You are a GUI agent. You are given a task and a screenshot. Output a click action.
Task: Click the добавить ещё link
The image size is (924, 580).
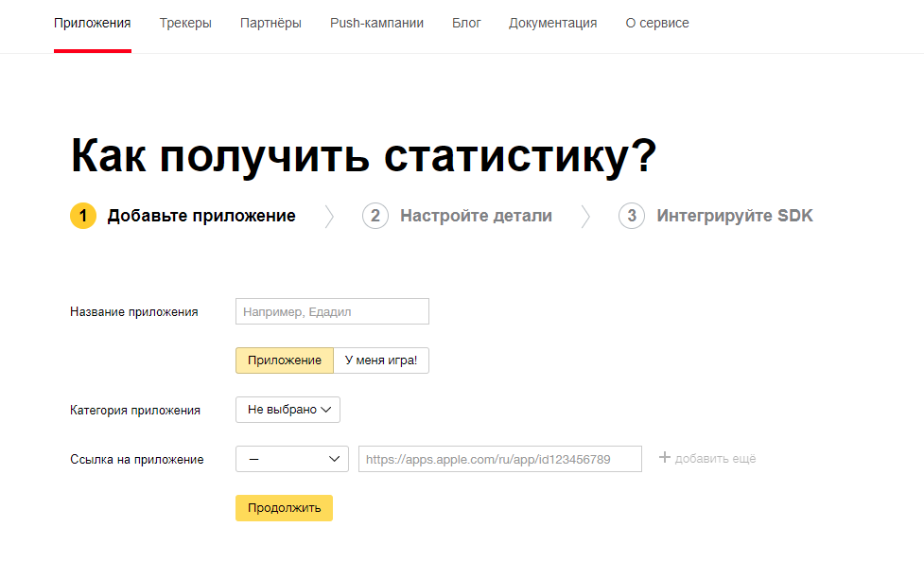(x=715, y=459)
